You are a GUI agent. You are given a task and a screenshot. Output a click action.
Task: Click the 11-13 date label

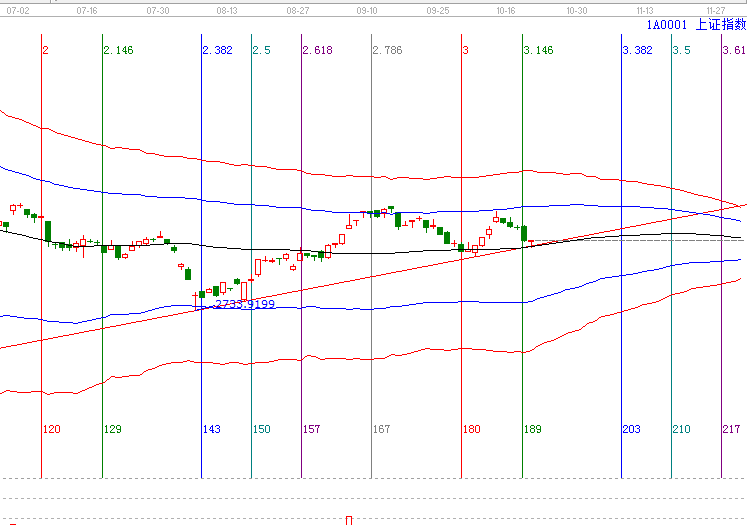point(644,10)
